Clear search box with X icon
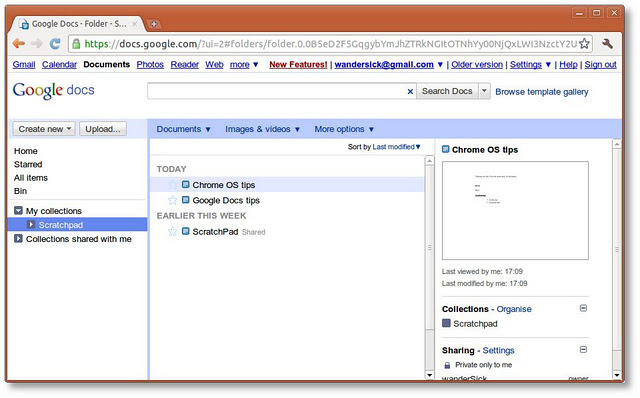 click(x=410, y=91)
